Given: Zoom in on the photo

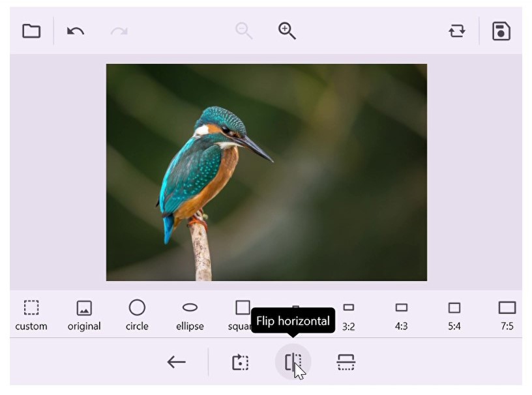Looking at the screenshot, I should click(285, 30).
